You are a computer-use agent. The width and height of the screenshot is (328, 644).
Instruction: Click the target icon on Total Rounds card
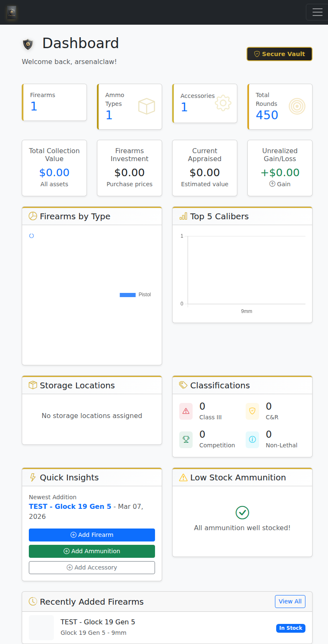tap(297, 106)
